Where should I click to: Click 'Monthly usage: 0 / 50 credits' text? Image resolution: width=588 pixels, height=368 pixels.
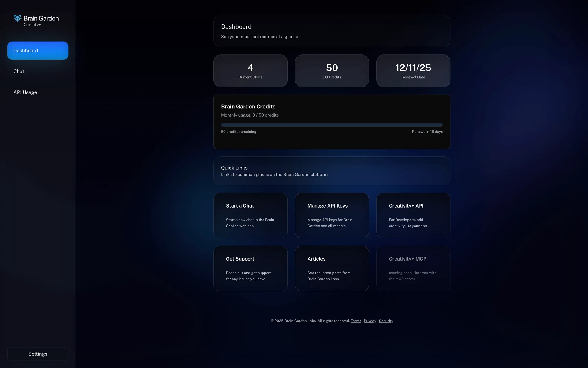pos(250,115)
